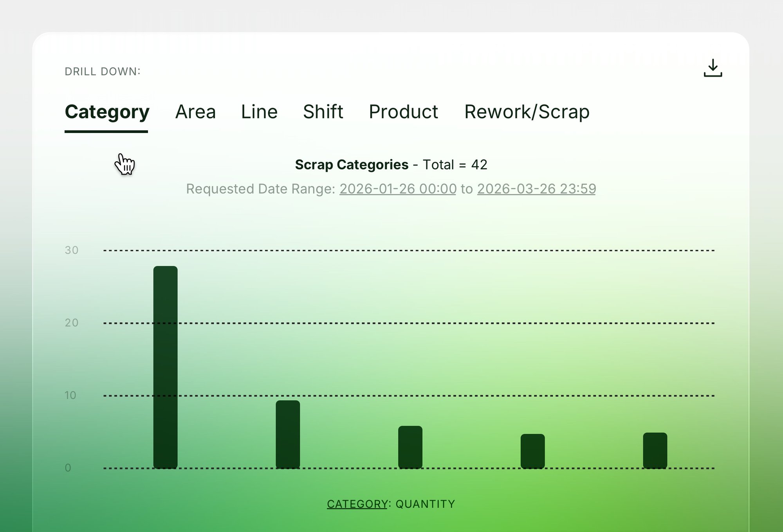The image size is (783, 532).
Task: Click the start date 2026-01-26 00:00 link
Action: [x=398, y=189]
